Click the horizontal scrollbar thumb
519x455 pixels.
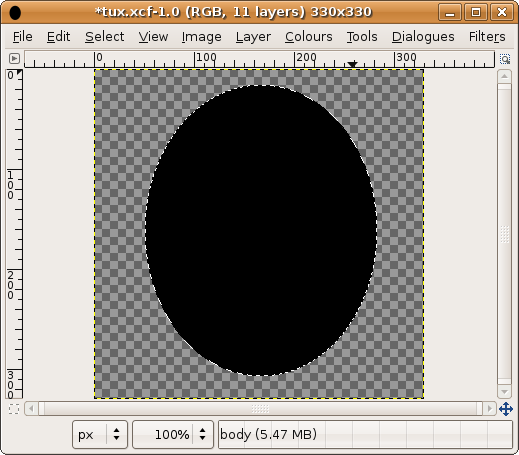(x=260, y=408)
